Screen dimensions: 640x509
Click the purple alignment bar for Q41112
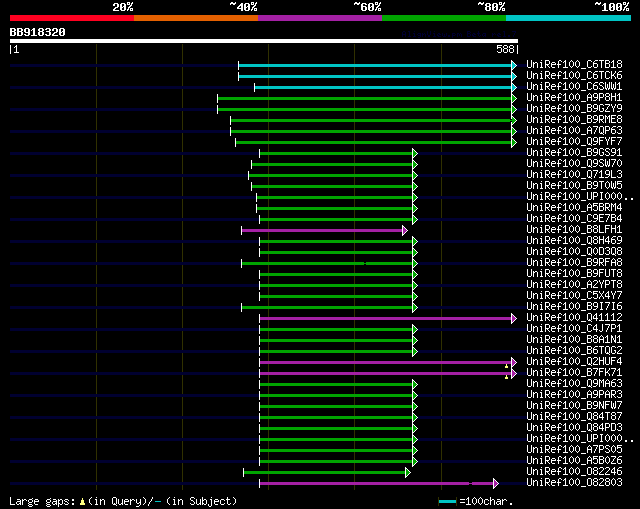(x=386, y=319)
